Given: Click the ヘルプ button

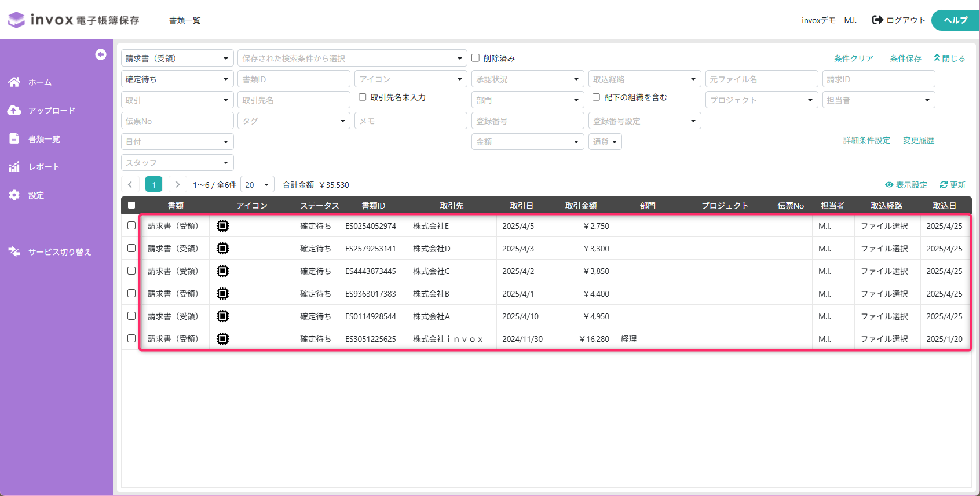Looking at the screenshot, I should pyautogui.click(x=955, y=20).
